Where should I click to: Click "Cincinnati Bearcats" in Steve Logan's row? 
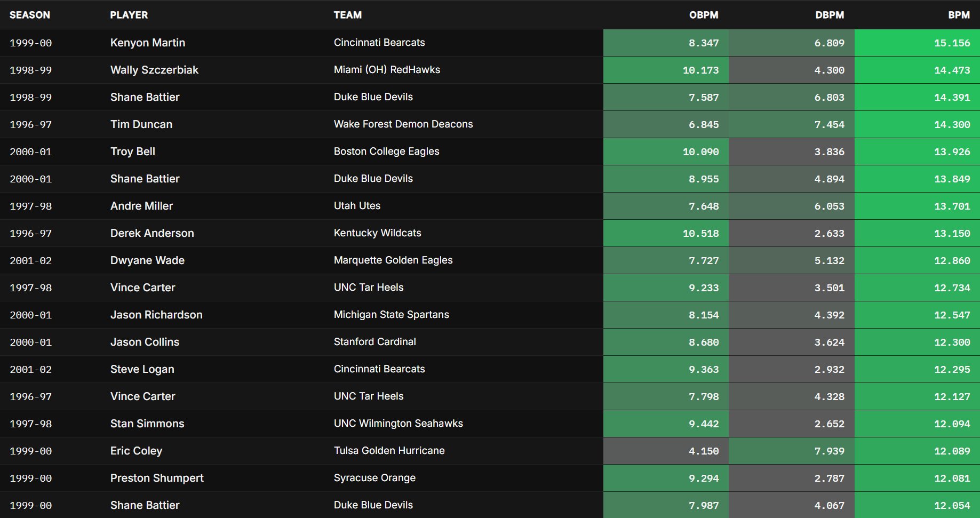point(379,369)
